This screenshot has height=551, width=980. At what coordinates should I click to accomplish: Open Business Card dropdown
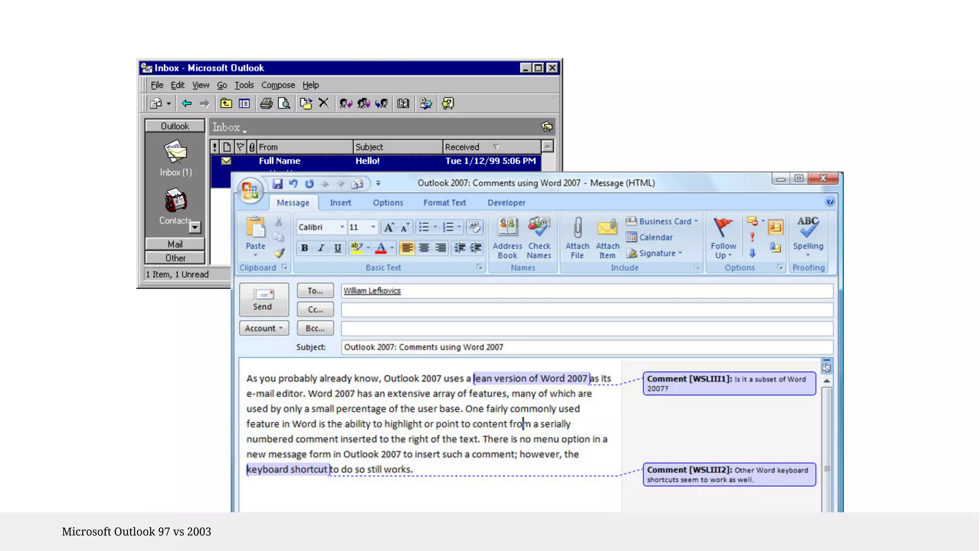pos(662,221)
